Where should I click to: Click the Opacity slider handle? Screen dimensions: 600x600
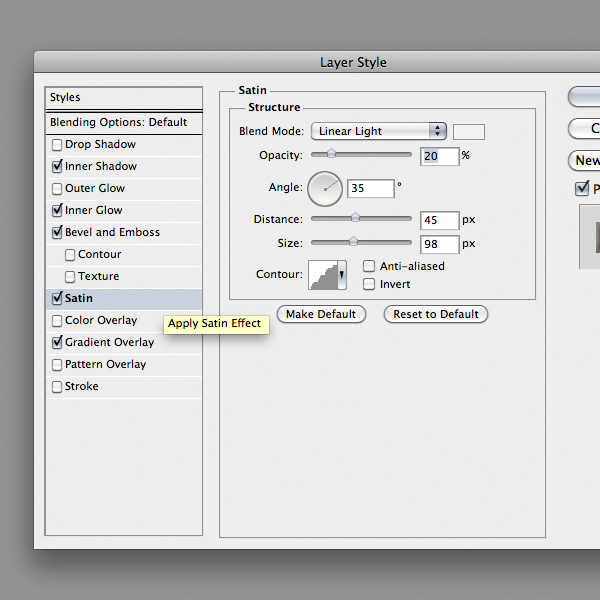[331, 154]
